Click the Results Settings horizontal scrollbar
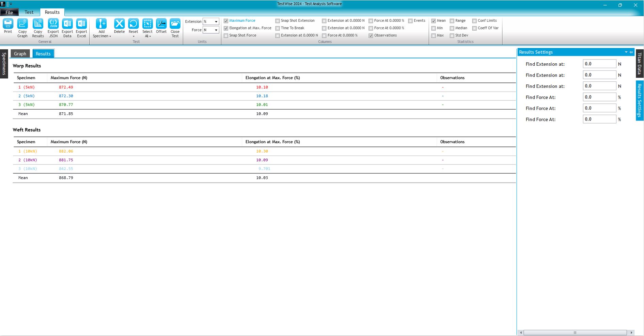 (575, 333)
